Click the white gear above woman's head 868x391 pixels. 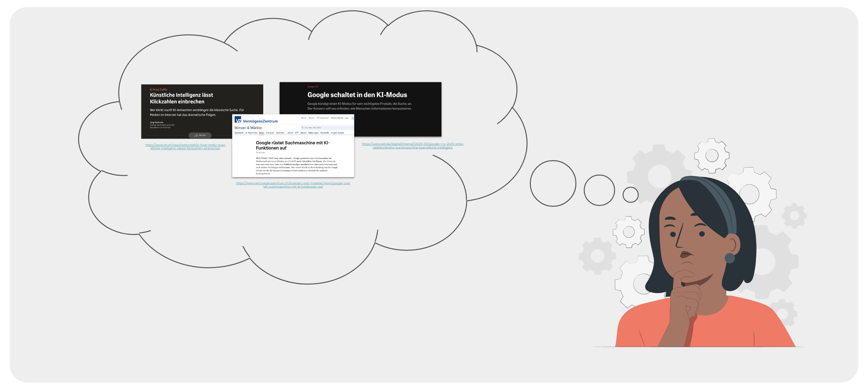pyautogui.click(x=711, y=155)
